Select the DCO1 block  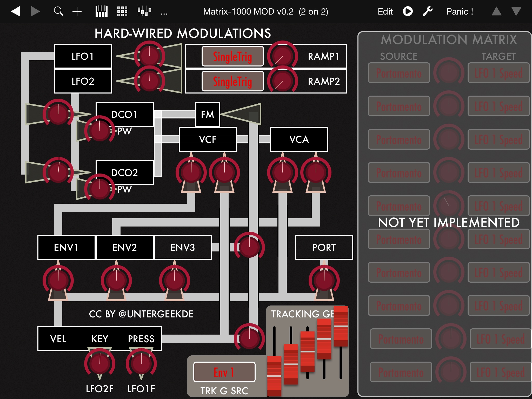click(124, 114)
